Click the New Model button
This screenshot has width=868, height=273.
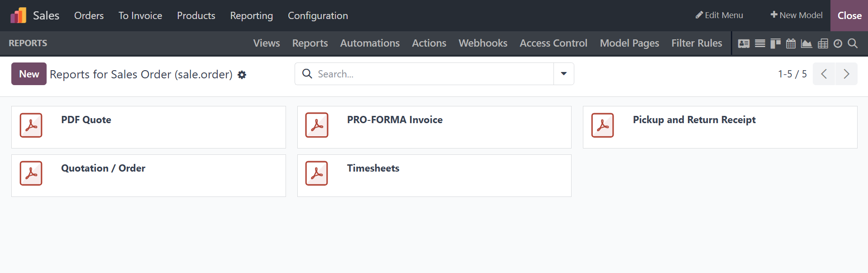pos(796,15)
